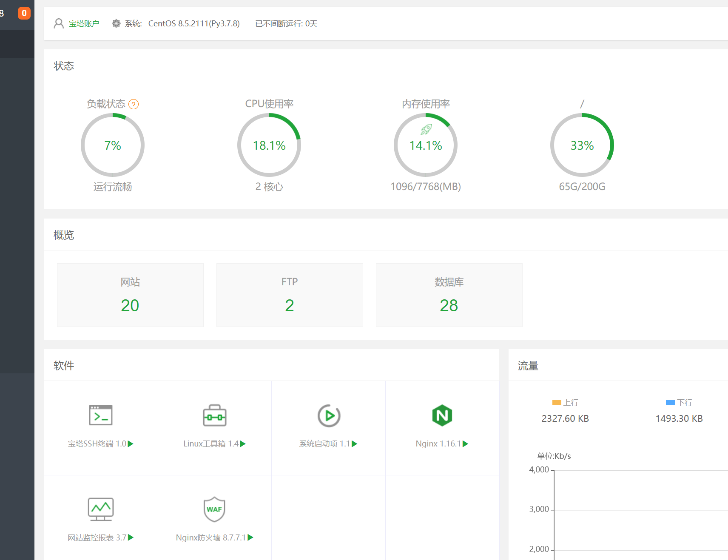This screenshot has height=560, width=728.
Task: Click the play arrow next to Nginx防火墙 8.7.7.1
Action: [250, 537]
